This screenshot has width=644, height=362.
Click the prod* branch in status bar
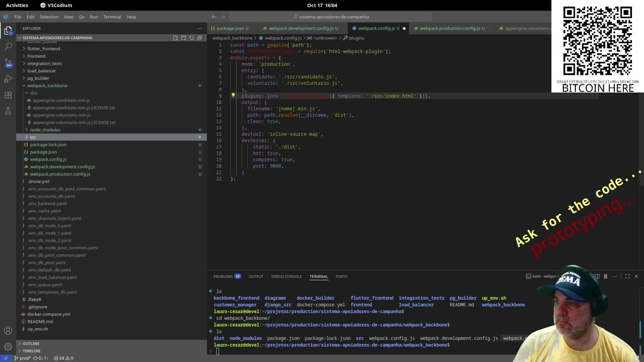[x=24, y=358]
